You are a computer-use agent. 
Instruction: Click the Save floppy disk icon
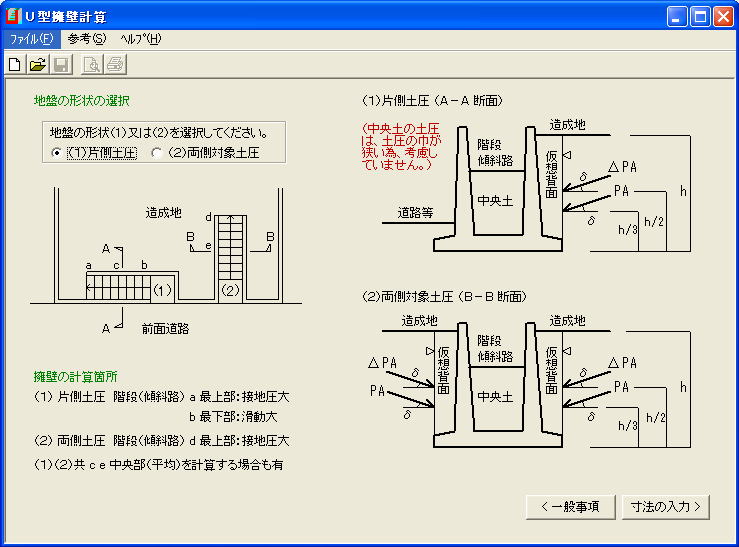60,65
